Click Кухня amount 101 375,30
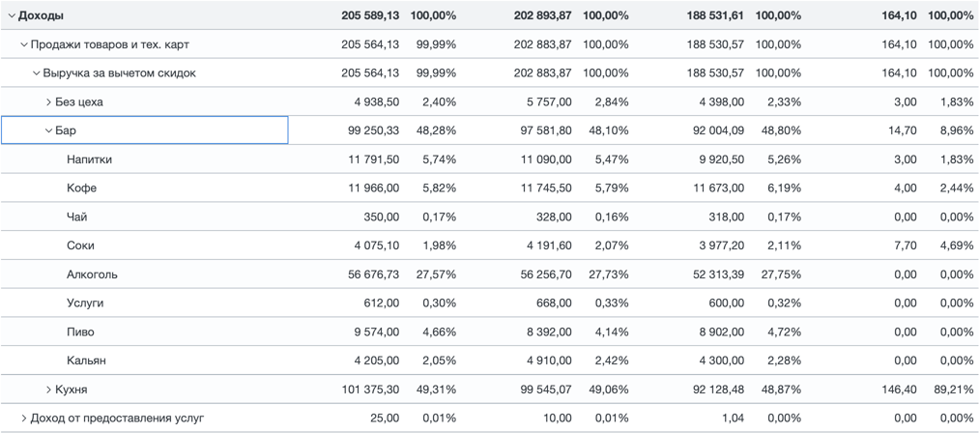This screenshot has height=433, width=980. pyautogui.click(x=370, y=390)
